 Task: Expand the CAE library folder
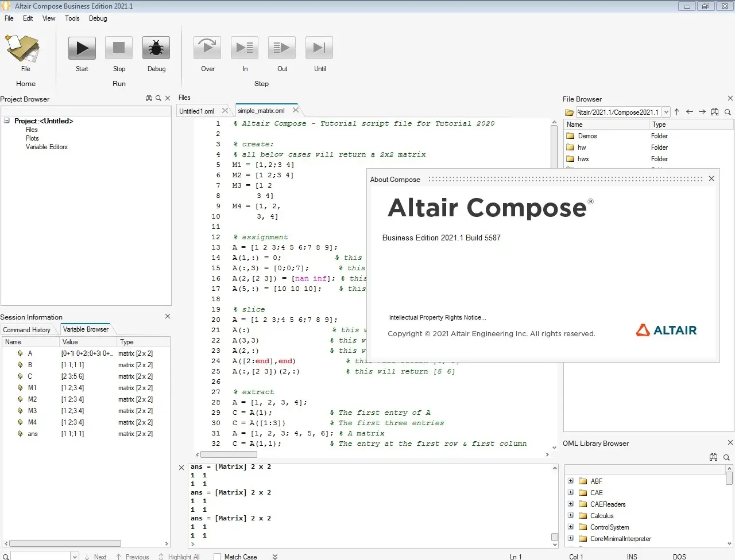[x=571, y=492]
